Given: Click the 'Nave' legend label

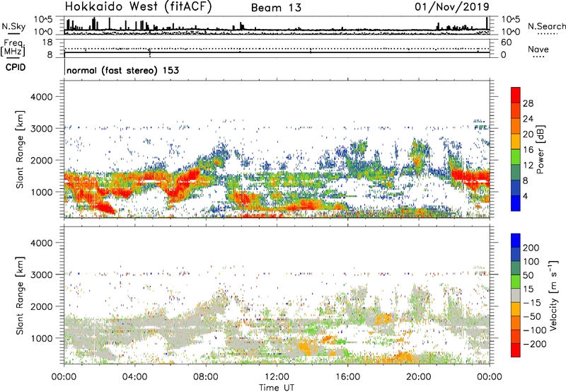Looking at the screenshot, I should [538, 50].
